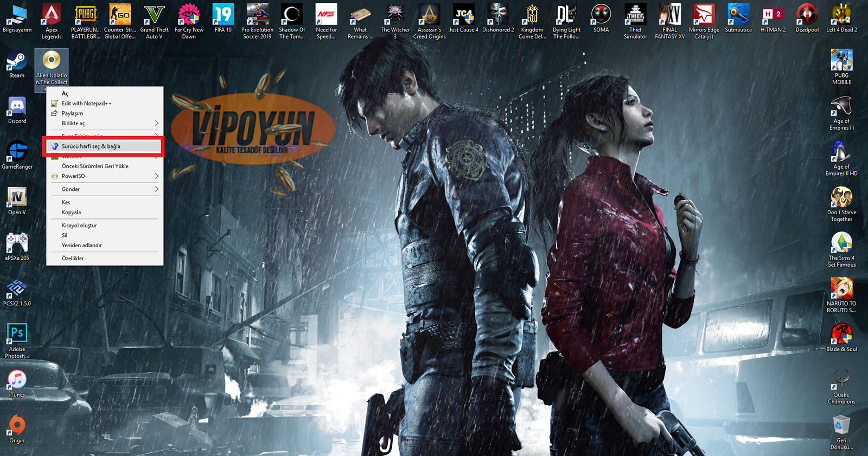Click Age of Empires II HD icon
The width and height of the screenshot is (868, 456).
841,158
